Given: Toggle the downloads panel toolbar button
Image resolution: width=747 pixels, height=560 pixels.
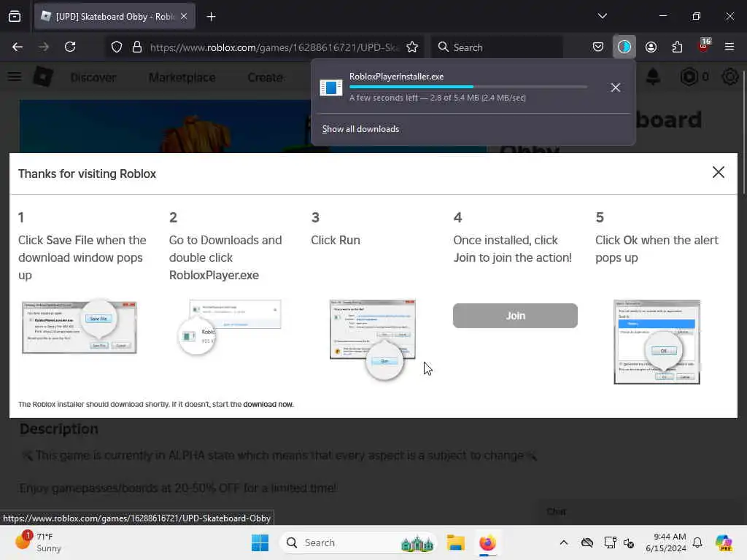Looking at the screenshot, I should [624, 47].
